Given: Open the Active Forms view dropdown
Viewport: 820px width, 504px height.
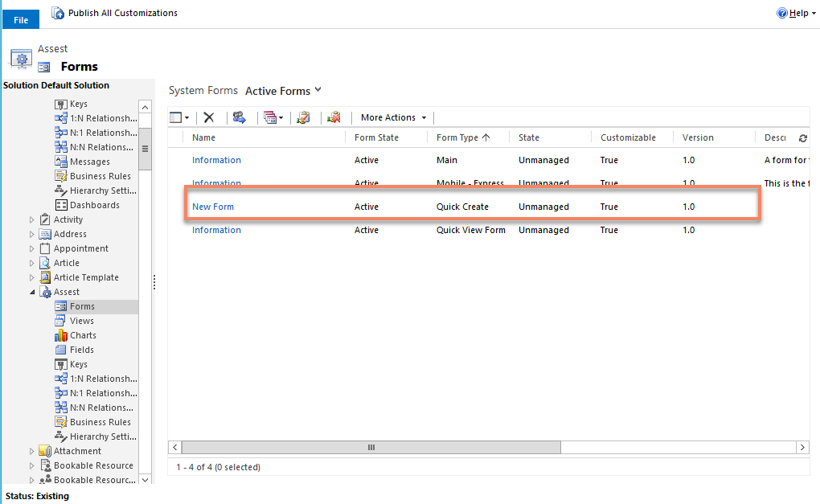Looking at the screenshot, I should [x=283, y=90].
